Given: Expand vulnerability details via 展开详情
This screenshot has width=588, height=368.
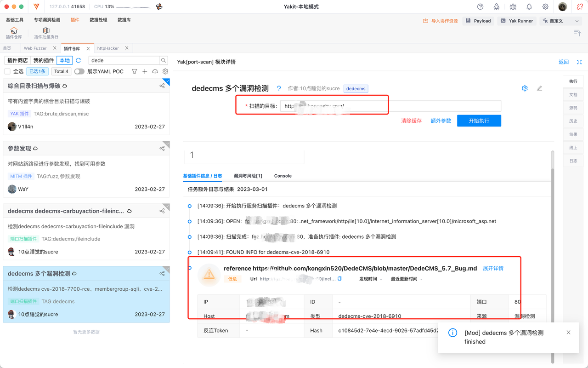Looking at the screenshot, I should [x=493, y=268].
